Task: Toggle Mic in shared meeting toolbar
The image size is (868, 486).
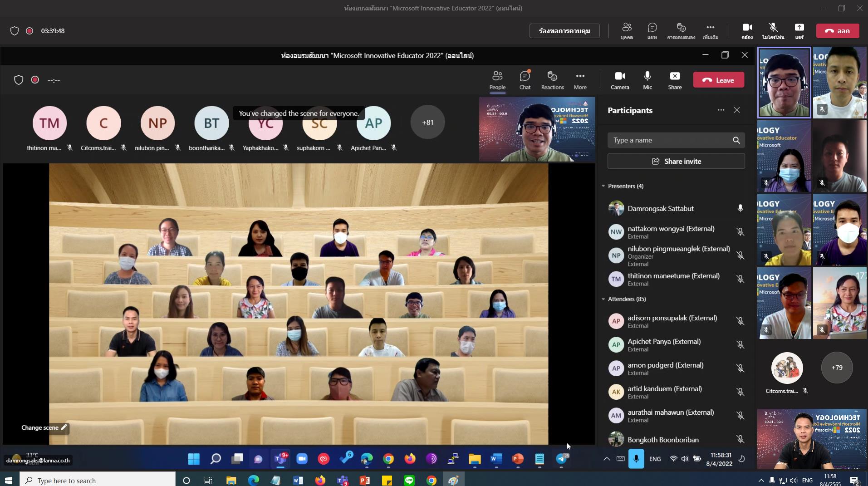Action: pos(647,80)
